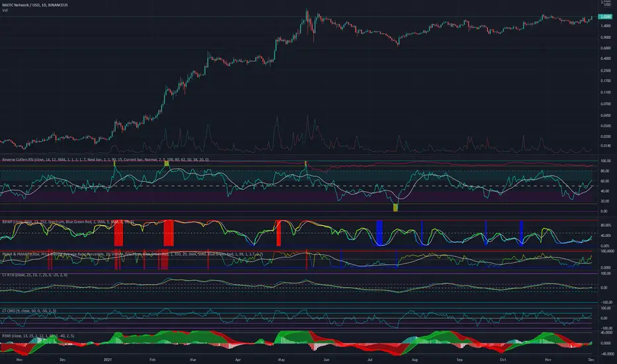This screenshot has width=617, height=364.
Task: Click the USD currency label on price axis
Action: pyautogui.click(x=607, y=5)
